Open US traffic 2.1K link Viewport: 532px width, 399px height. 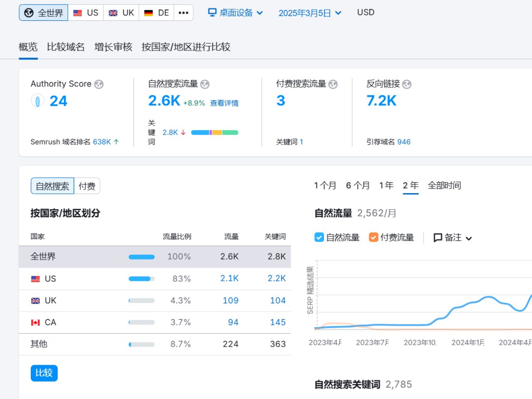(229, 278)
